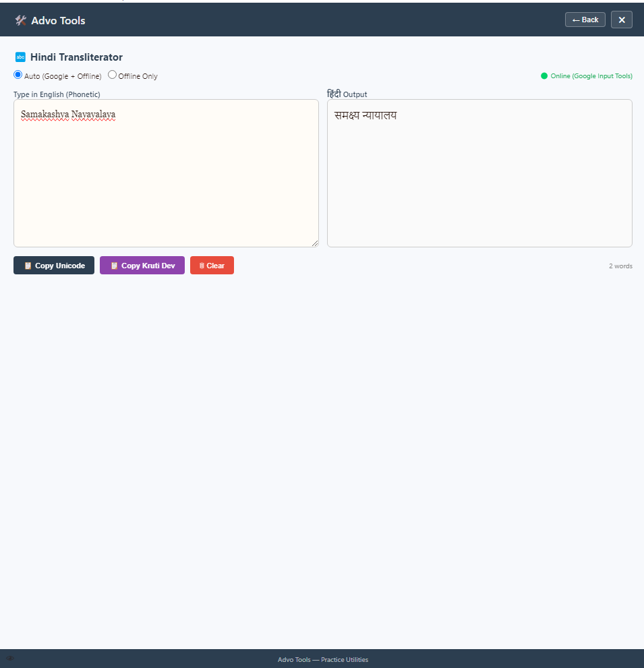Click the 'हिंदी Output' label
Screen dimensions: 644x668
click(x=347, y=94)
